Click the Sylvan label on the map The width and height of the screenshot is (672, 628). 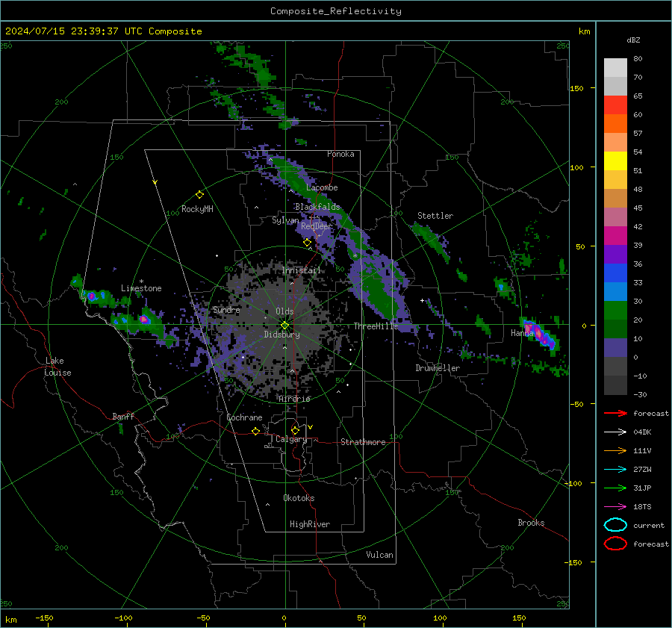(285, 220)
